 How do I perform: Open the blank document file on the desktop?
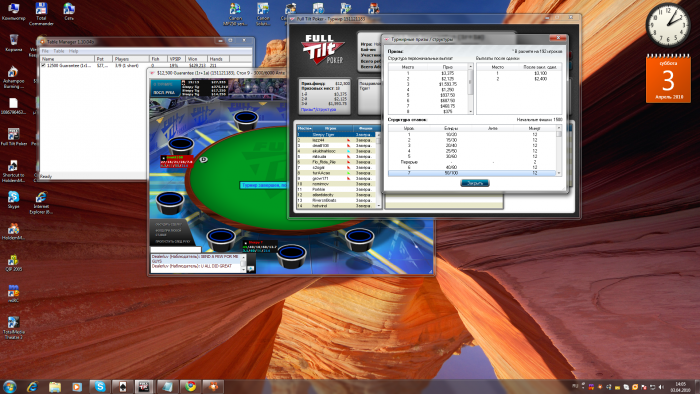pos(13,106)
